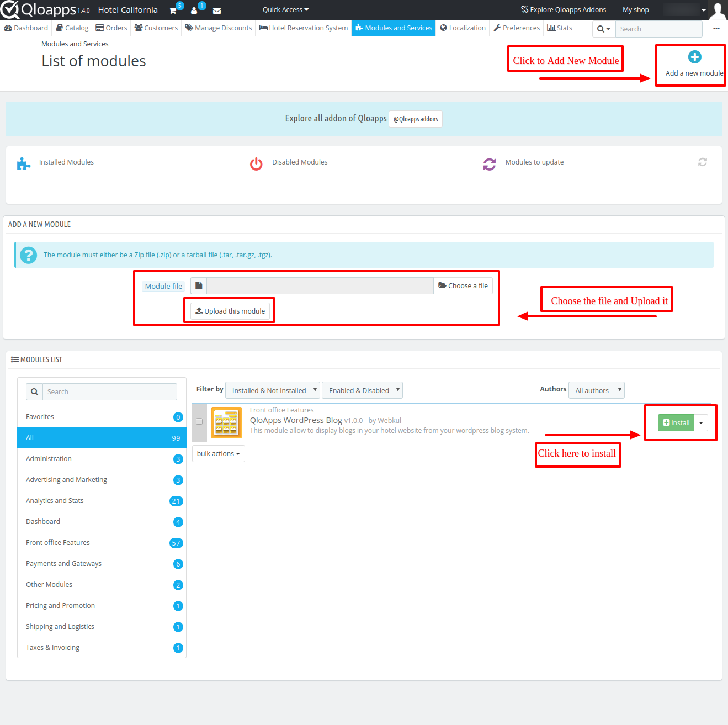Click the Module file path field
The height and width of the screenshot is (725, 728).
coord(320,285)
